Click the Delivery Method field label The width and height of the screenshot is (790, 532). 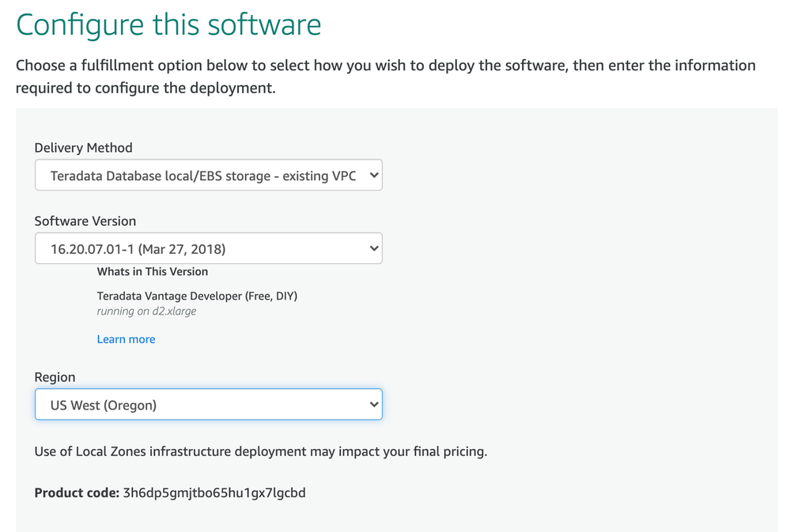tap(83, 148)
